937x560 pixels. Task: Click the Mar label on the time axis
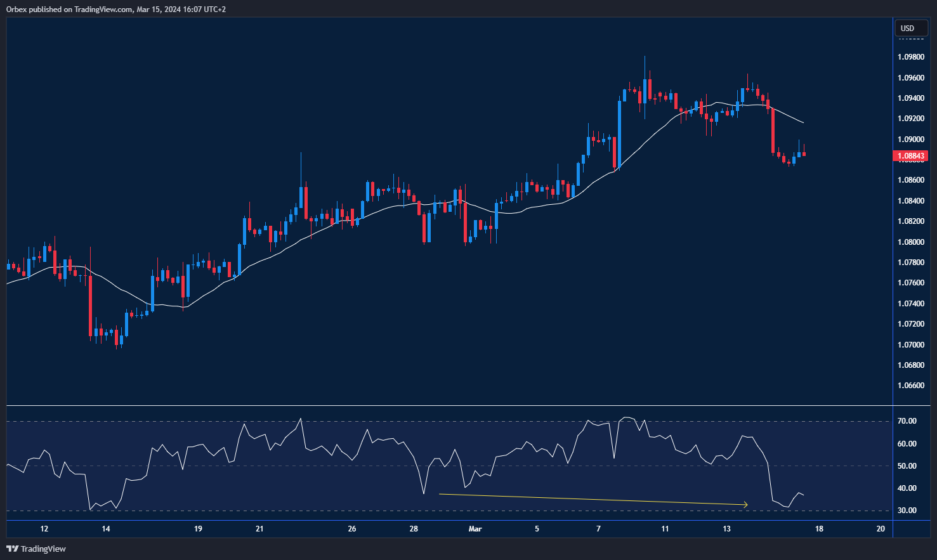(x=475, y=528)
